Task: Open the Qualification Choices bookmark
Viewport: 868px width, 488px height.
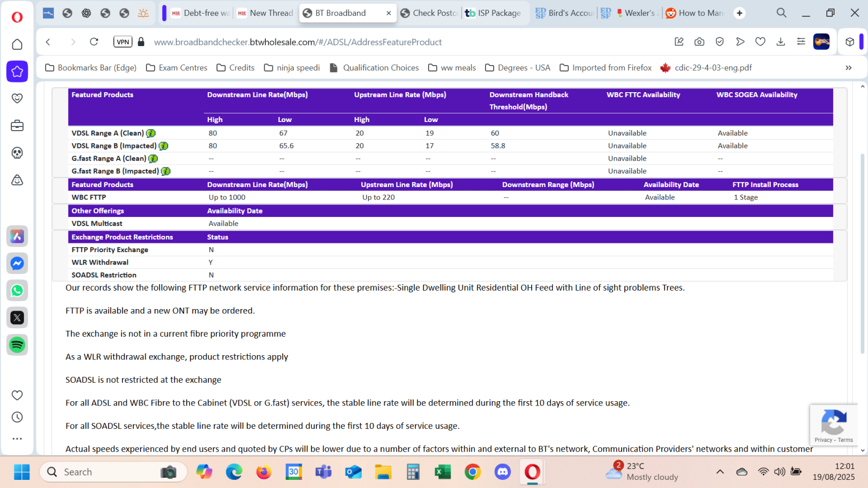Action: tap(374, 68)
